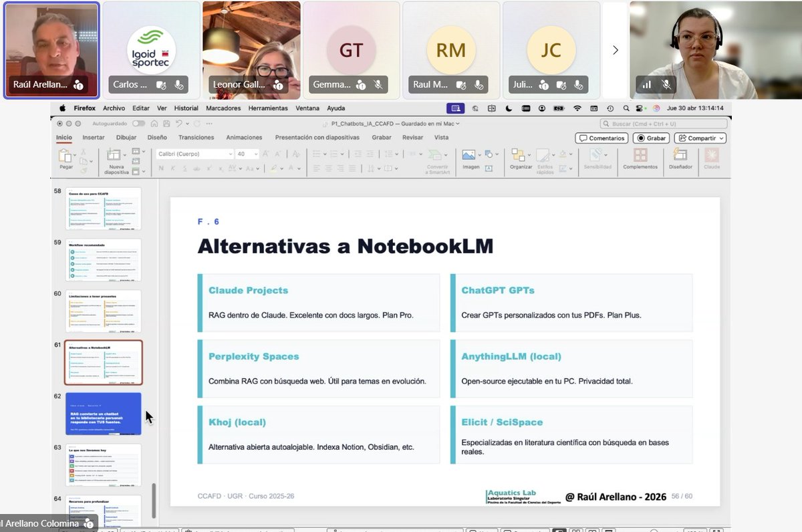Click the decrease font size icon
The image size is (802, 532).
277,153
